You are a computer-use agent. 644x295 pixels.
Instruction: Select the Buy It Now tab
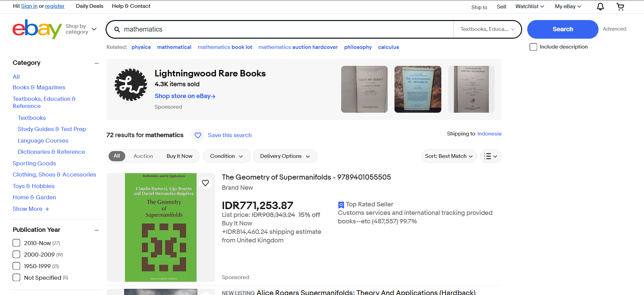click(180, 156)
